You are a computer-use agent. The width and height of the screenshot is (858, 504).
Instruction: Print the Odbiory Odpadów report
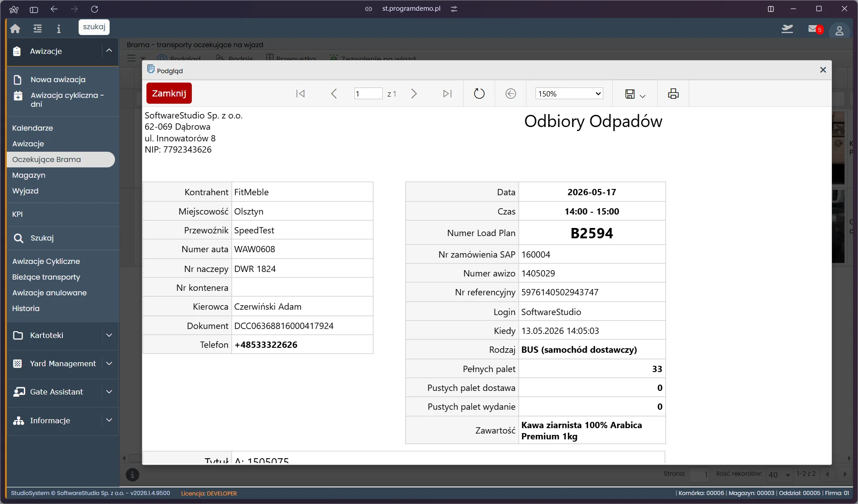[673, 93]
